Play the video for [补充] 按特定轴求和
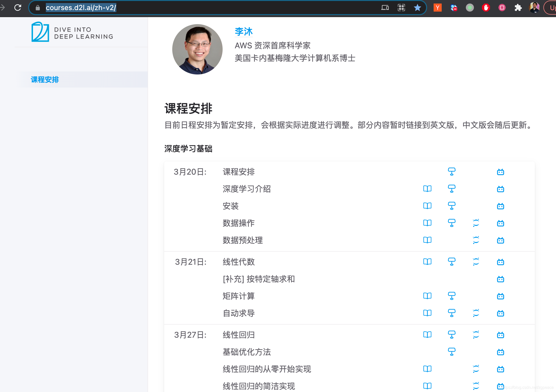This screenshot has height=392, width=556. pyautogui.click(x=501, y=279)
